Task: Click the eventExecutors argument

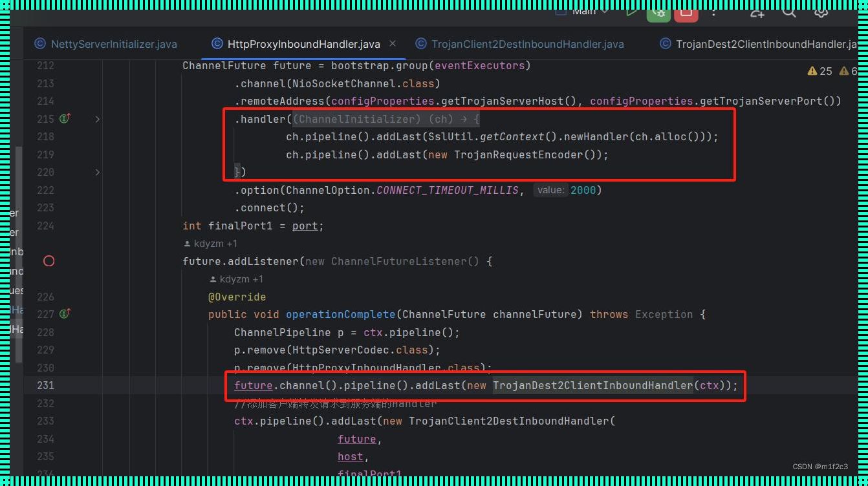Action: coord(479,65)
